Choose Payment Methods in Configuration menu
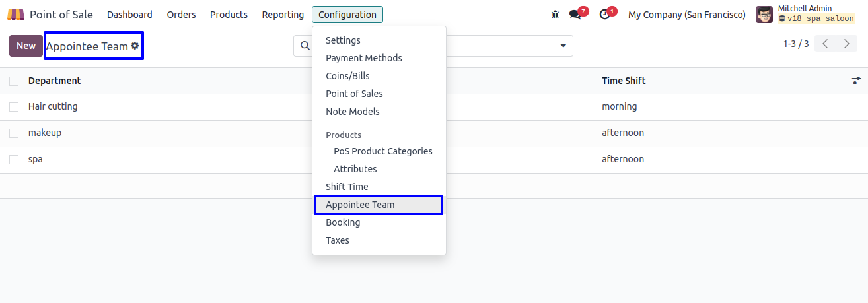Viewport: 868px width, 303px height. [x=363, y=58]
